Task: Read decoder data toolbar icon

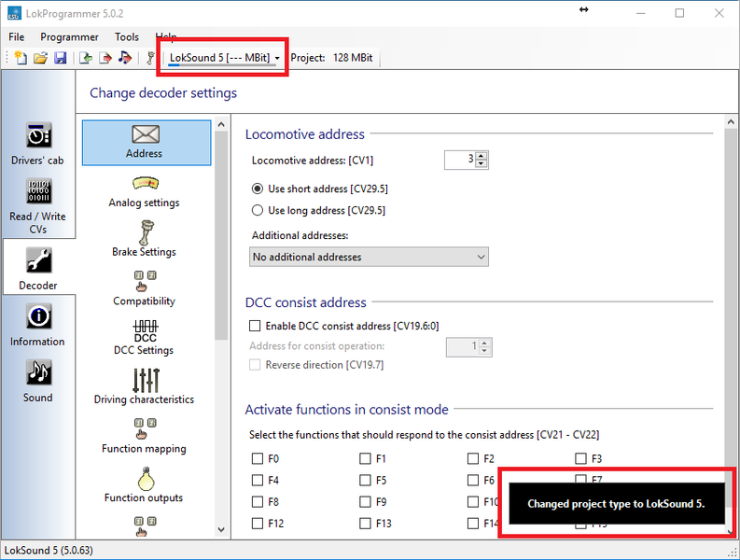Action: [x=86, y=58]
